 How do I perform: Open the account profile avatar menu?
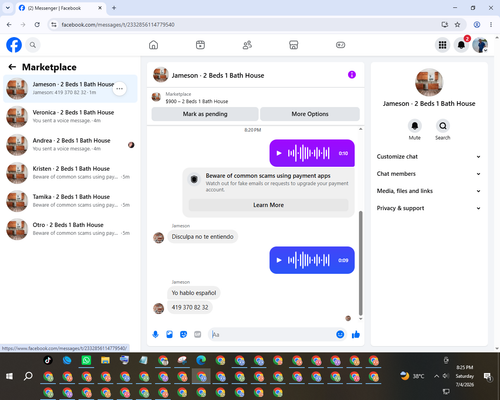pos(480,45)
